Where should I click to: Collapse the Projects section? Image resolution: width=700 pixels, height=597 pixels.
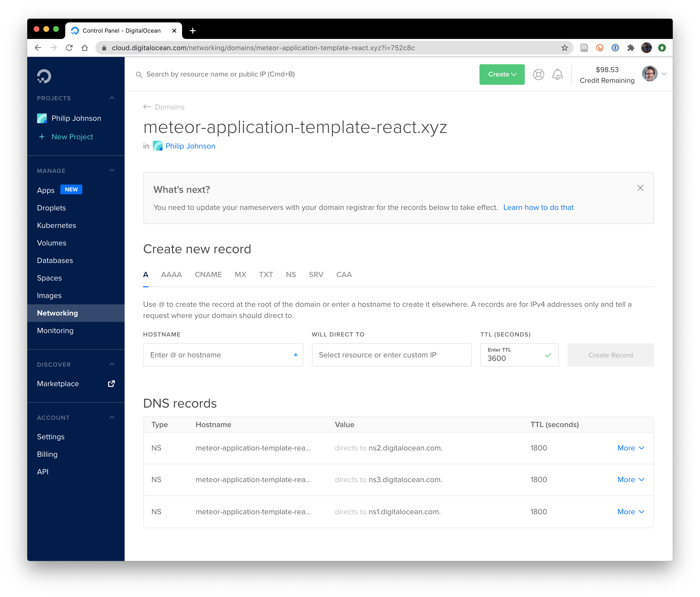[112, 98]
